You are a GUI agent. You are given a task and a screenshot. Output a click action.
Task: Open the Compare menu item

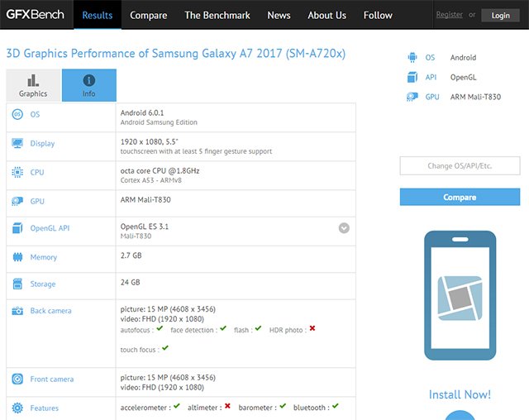point(148,15)
